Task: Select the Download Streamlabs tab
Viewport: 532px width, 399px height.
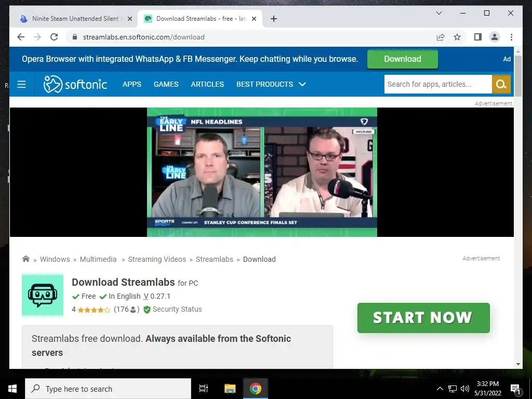Action: click(x=200, y=19)
